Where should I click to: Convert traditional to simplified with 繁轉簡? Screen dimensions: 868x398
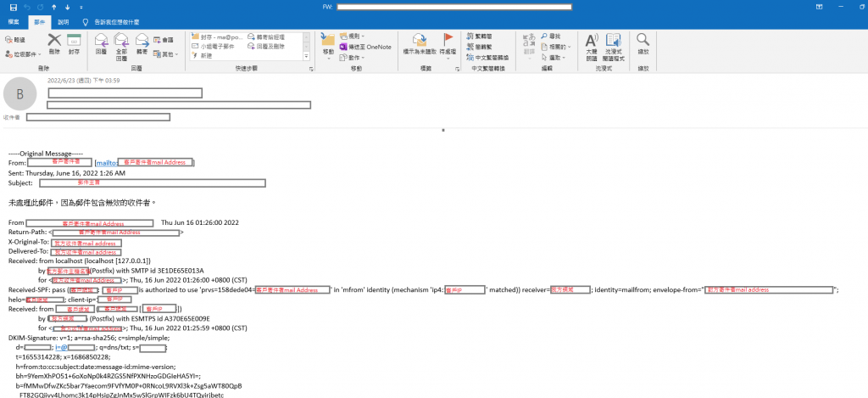click(479, 36)
